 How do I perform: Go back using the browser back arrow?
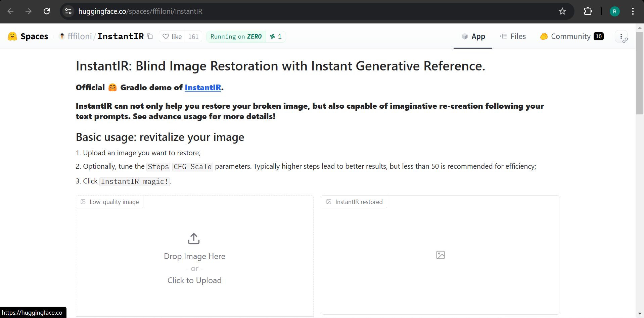point(10,11)
